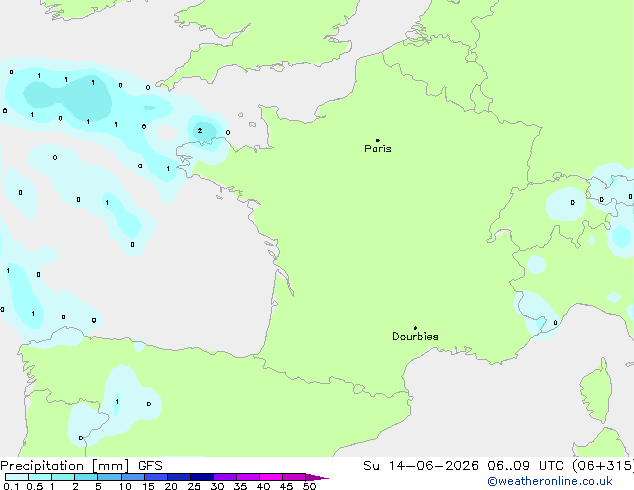This screenshot has width=634, height=490.
Task: Click the GFS model label
Action: tap(150, 466)
